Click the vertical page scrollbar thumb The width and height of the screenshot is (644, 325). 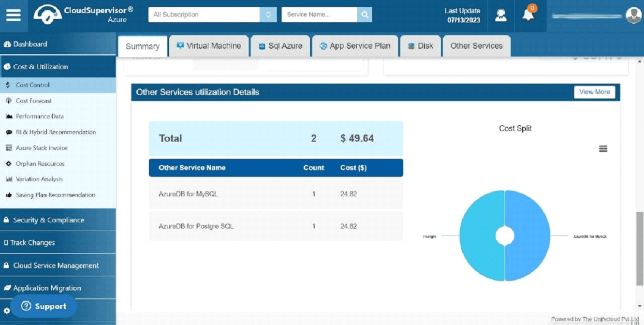point(640,249)
